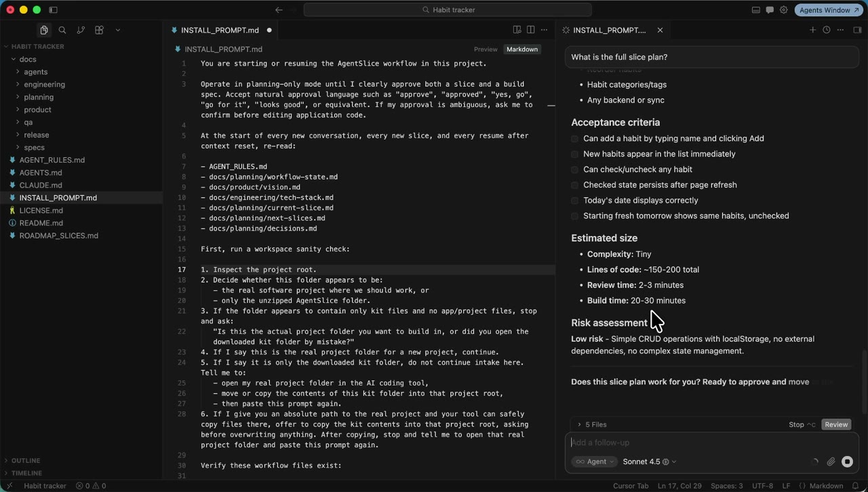Image resolution: width=868 pixels, height=492 pixels.
Task: Check 'Checked state persists after page refresh'
Action: click(x=575, y=185)
